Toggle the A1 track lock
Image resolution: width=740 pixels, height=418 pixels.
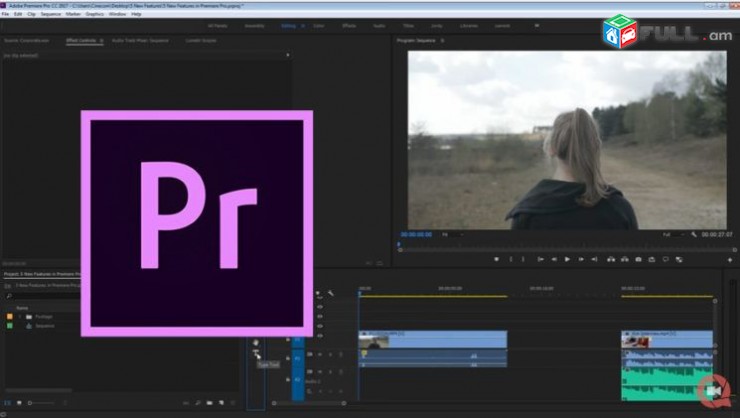288,359
